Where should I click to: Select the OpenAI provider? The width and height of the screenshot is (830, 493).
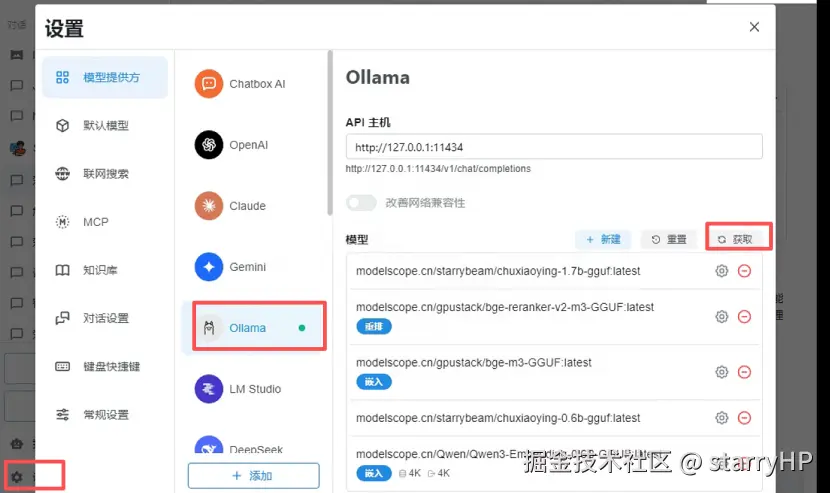253,145
